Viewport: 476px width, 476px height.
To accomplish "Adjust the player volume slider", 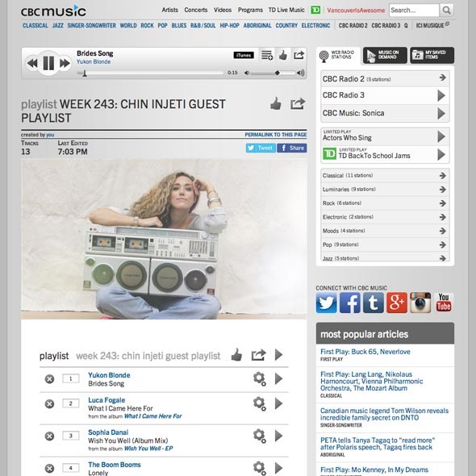I will tap(273, 73).
